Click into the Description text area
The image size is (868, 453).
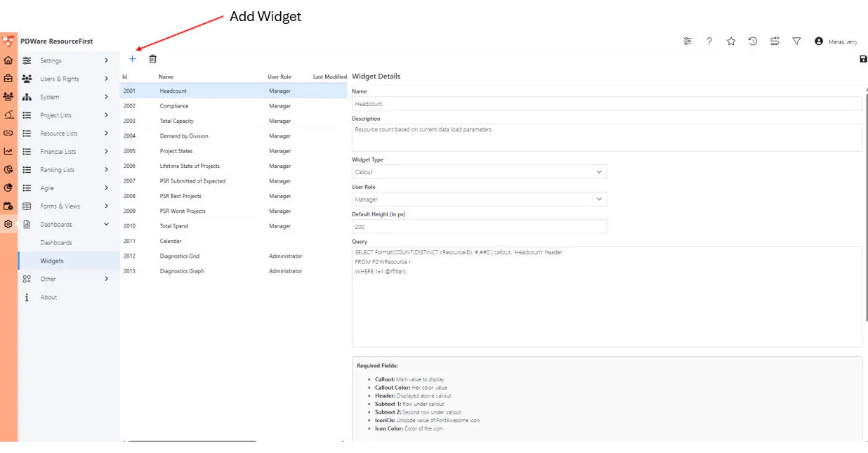pyautogui.click(x=607, y=138)
